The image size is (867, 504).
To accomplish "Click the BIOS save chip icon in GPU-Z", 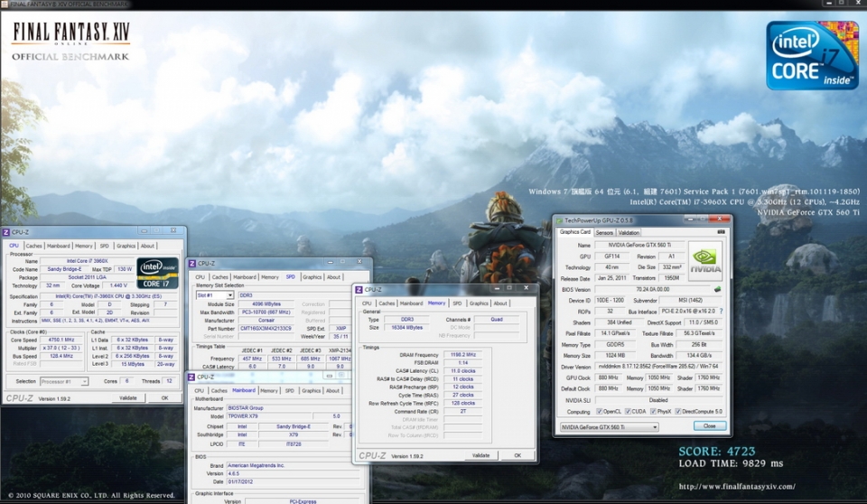I will click(718, 289).
